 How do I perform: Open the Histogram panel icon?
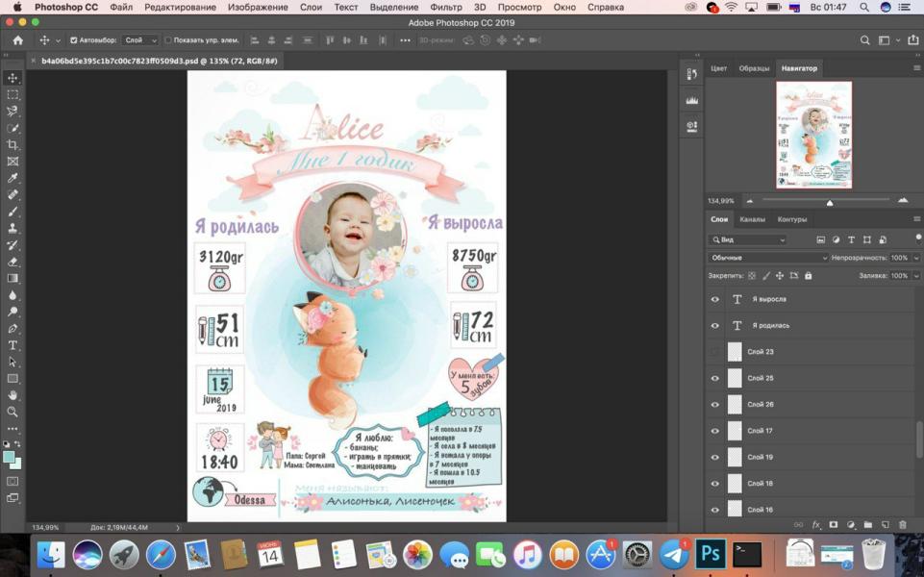pos(692,101)
